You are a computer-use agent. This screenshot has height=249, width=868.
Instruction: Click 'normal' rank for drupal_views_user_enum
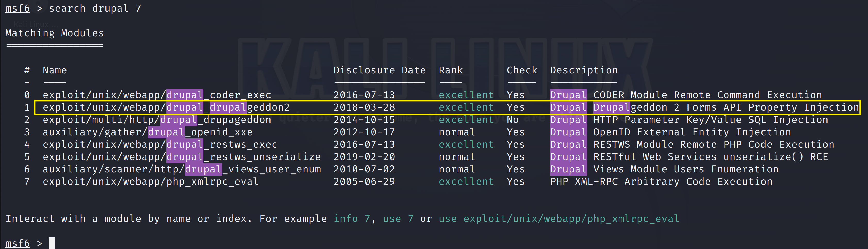(457, 169)
